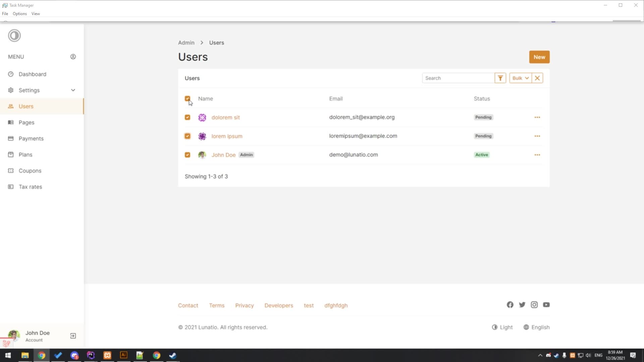Open the Developers footer link
The image size is (644, 362).
(279, 305)
